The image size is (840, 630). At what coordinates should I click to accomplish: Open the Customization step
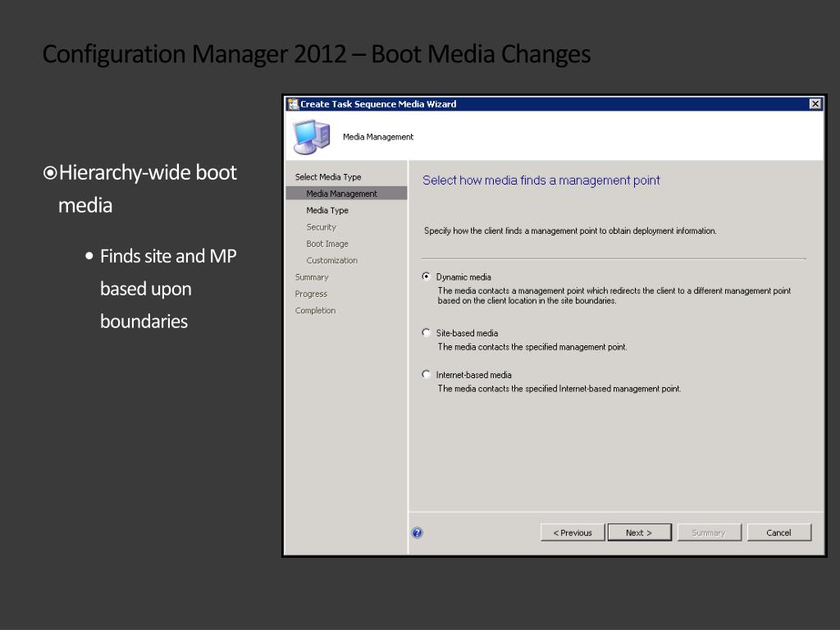(331, 260)
